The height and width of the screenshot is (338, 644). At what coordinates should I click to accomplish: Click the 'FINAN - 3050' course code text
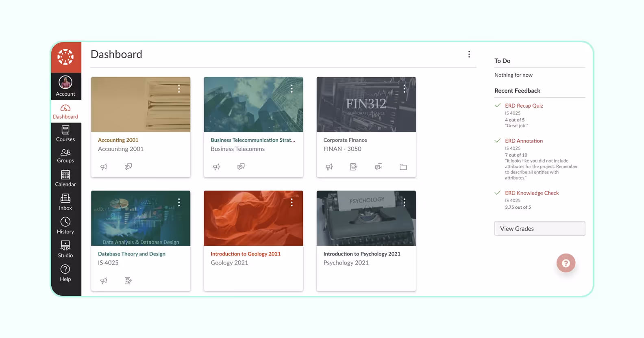click(x=342, y=149)
